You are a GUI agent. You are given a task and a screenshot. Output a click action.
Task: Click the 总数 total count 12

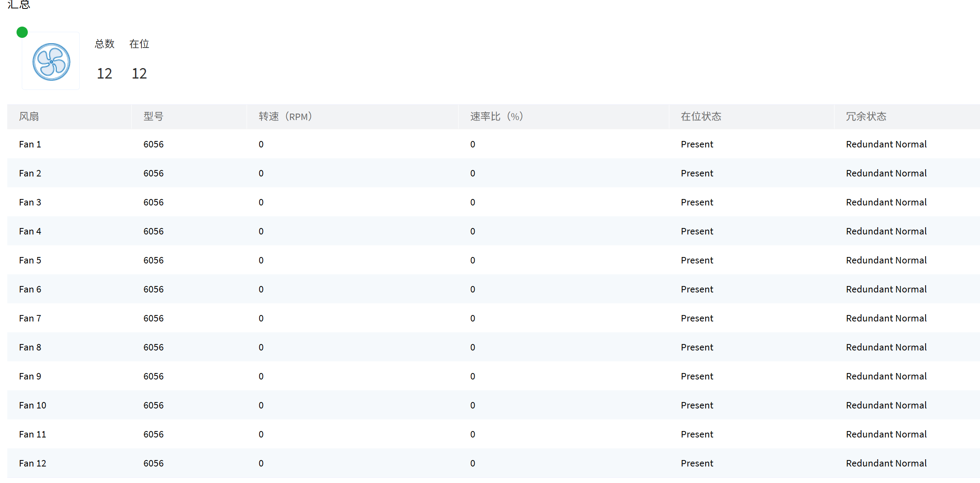(104, 73)
